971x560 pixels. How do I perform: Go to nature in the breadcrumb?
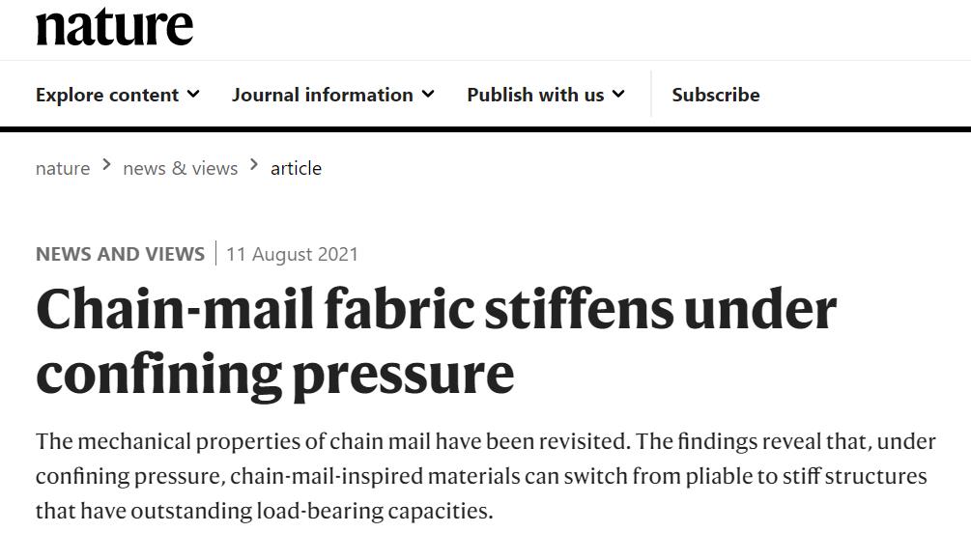[x=63, y=168]
